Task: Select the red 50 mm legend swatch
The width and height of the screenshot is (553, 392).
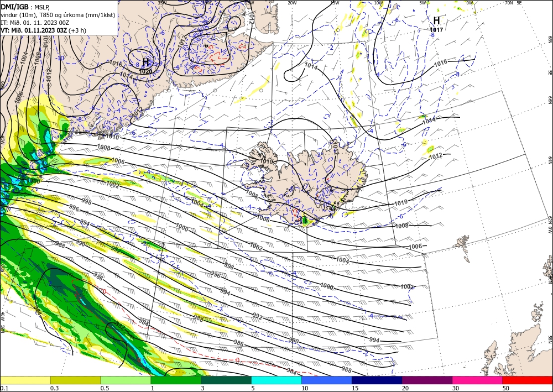Action: click(528, 380)
